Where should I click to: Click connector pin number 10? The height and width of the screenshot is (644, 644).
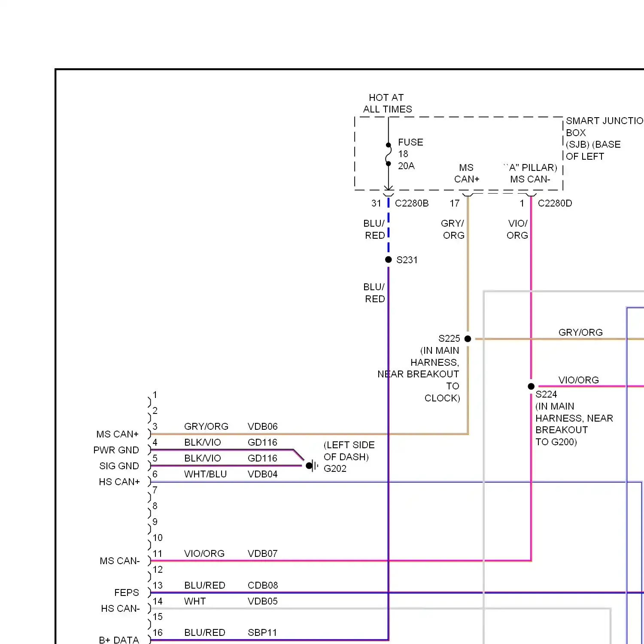158,538
